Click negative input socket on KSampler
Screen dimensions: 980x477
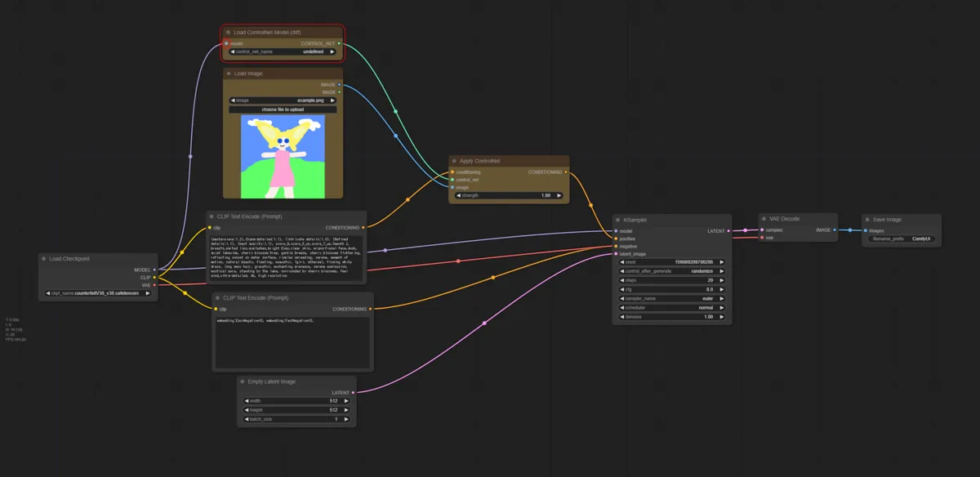(x=615, y=246)
